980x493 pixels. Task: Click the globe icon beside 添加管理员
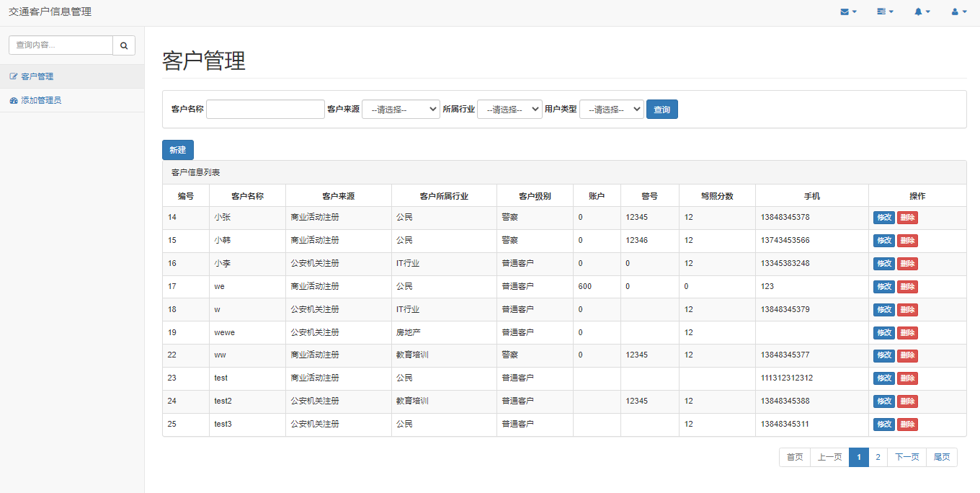(x=13, y=99)
